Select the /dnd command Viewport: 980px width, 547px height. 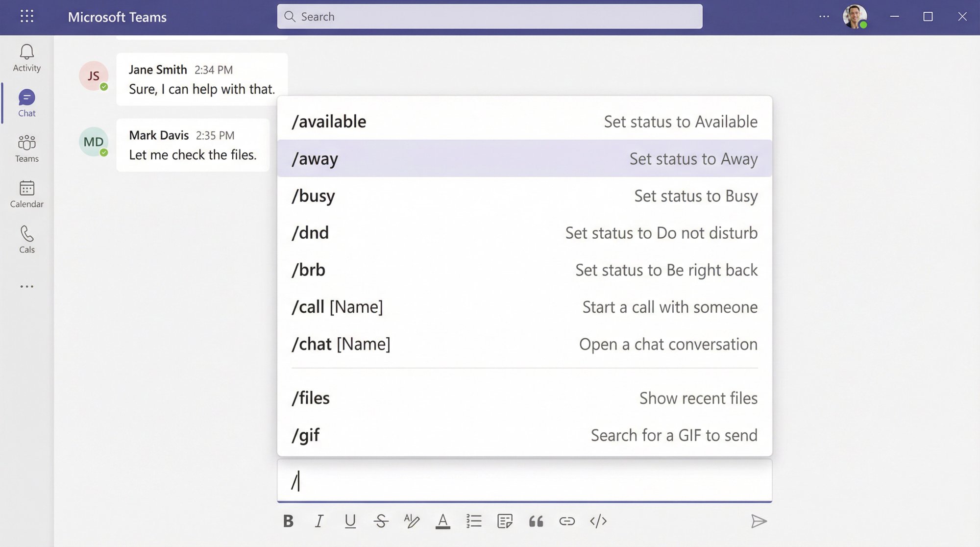coord(524,233)
